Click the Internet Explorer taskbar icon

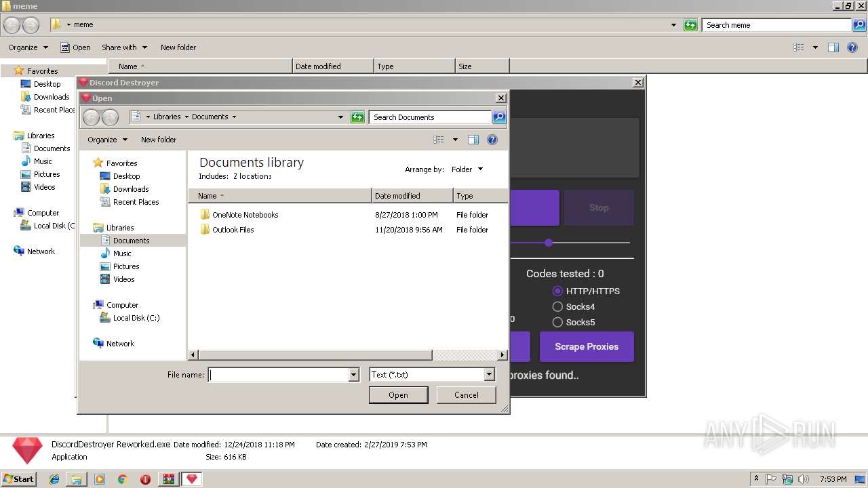(x=54, y=479)
